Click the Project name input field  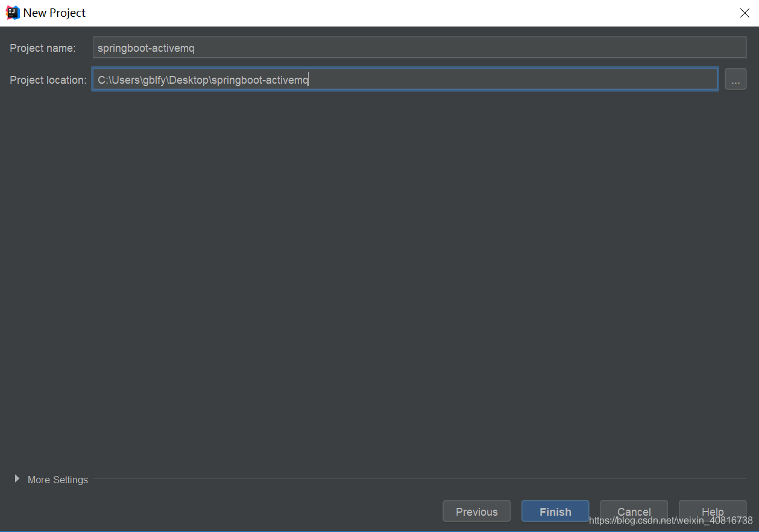tap(420, 48)
